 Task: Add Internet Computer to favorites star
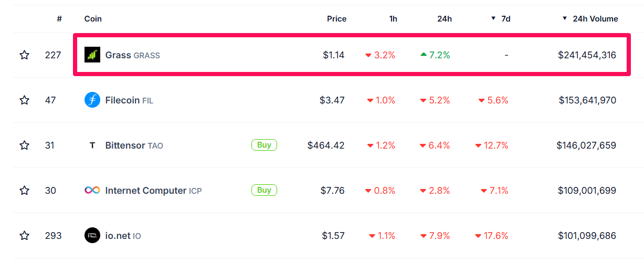[24, 191]
